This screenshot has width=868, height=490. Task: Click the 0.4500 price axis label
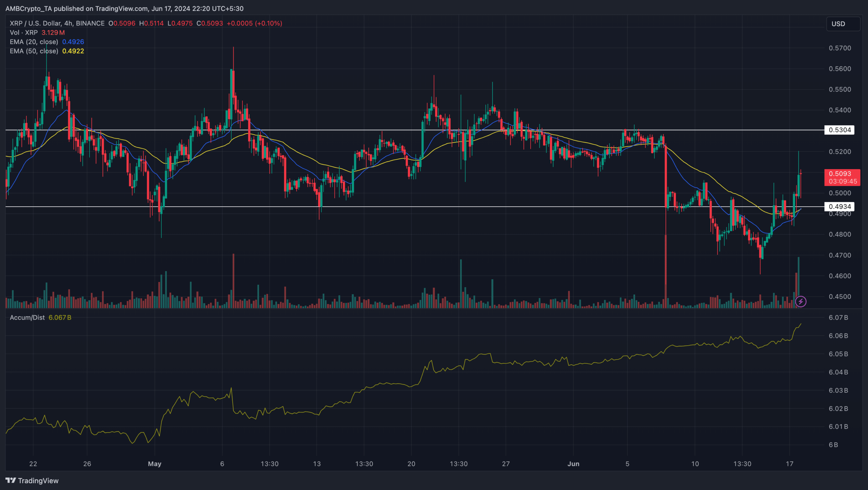point(840,297)
